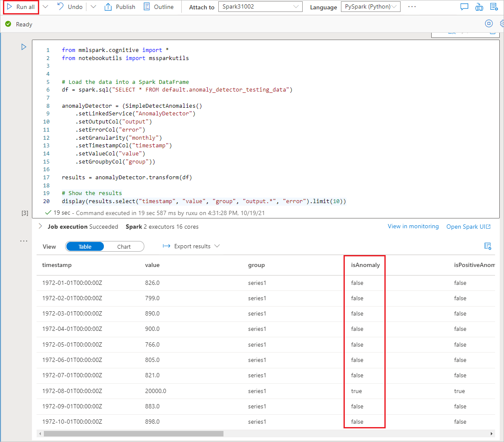Switch results view to Table
The width and height of the screenshot is (504, 442).
(85, 247)
